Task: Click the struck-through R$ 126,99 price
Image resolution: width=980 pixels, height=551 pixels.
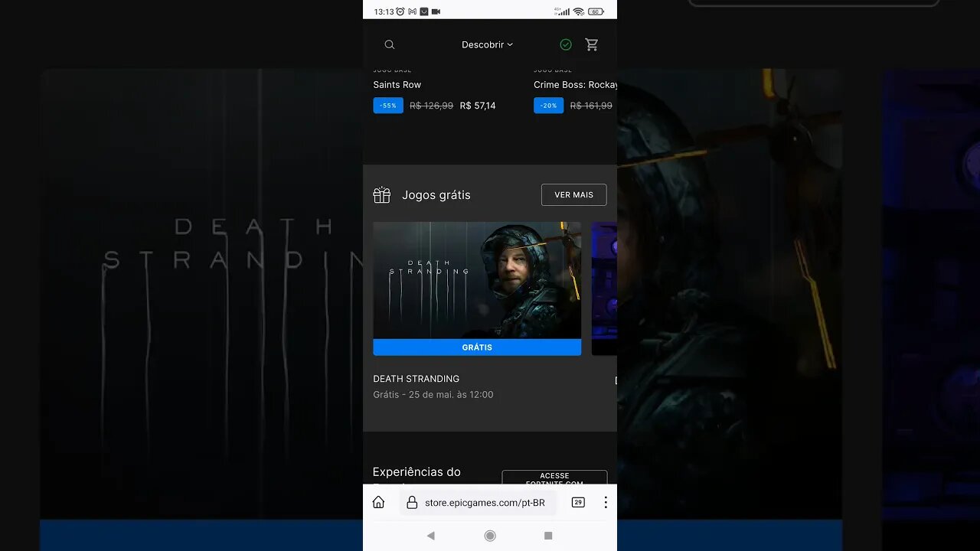Action: tap(431, 106)
